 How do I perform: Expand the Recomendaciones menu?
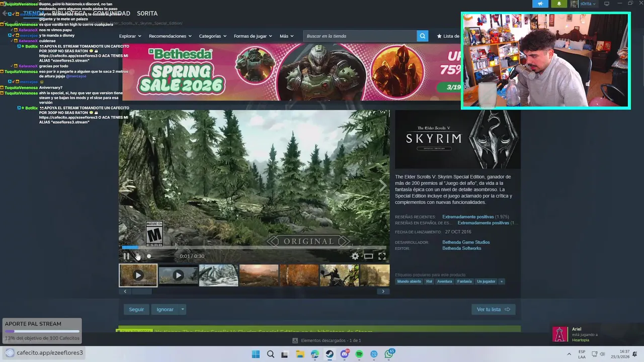(x=170, y=36)
